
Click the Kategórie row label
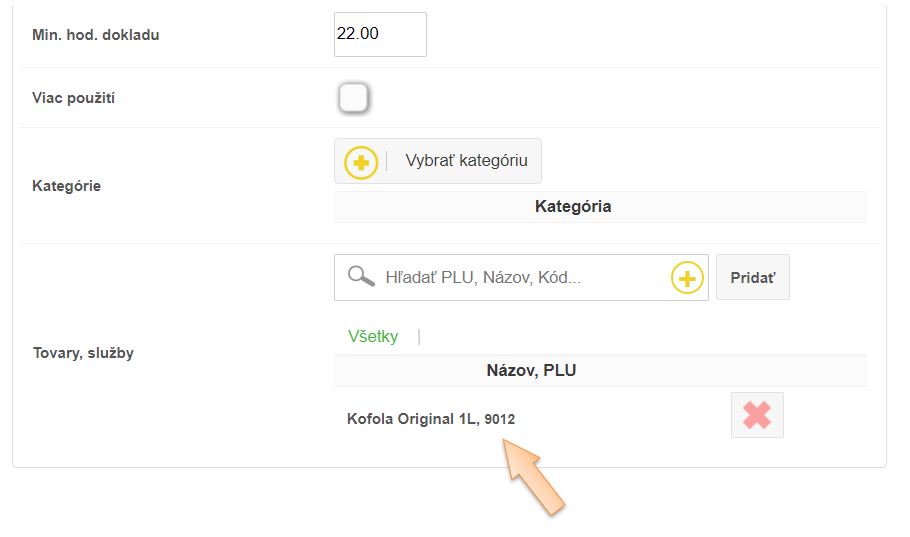67,186
